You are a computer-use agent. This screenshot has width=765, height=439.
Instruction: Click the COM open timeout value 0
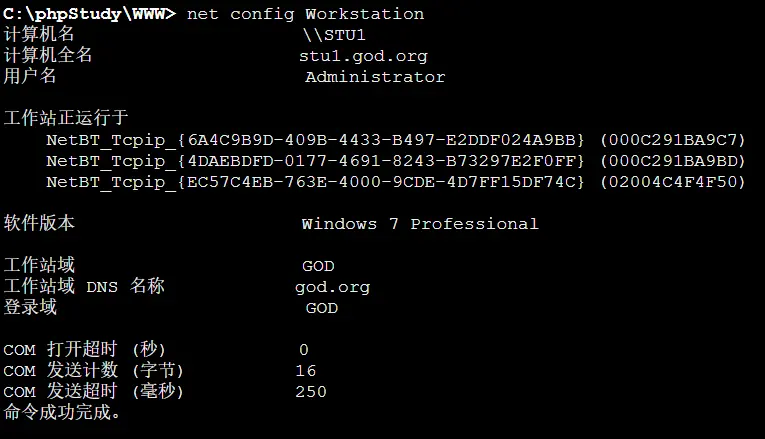pos(304,350)
